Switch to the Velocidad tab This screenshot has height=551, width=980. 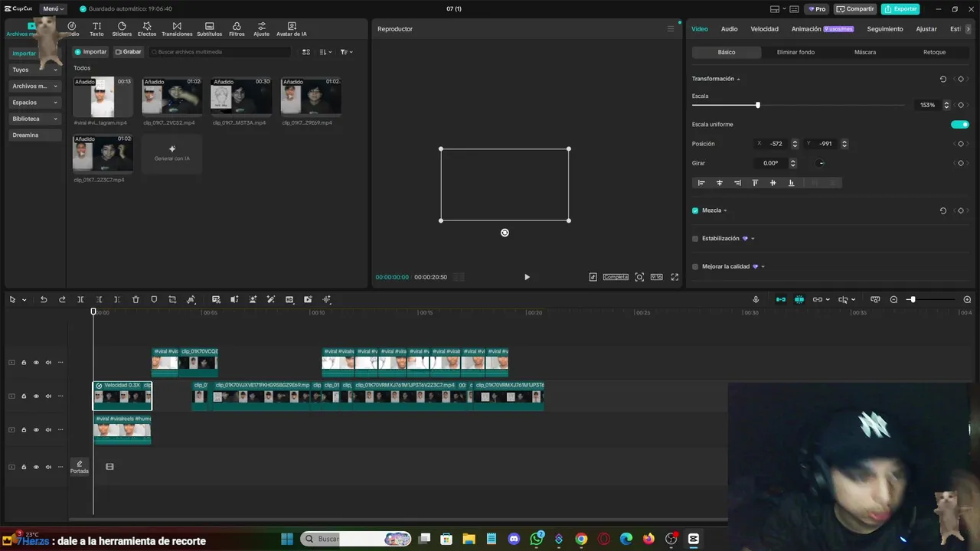(x=764, y=29)
